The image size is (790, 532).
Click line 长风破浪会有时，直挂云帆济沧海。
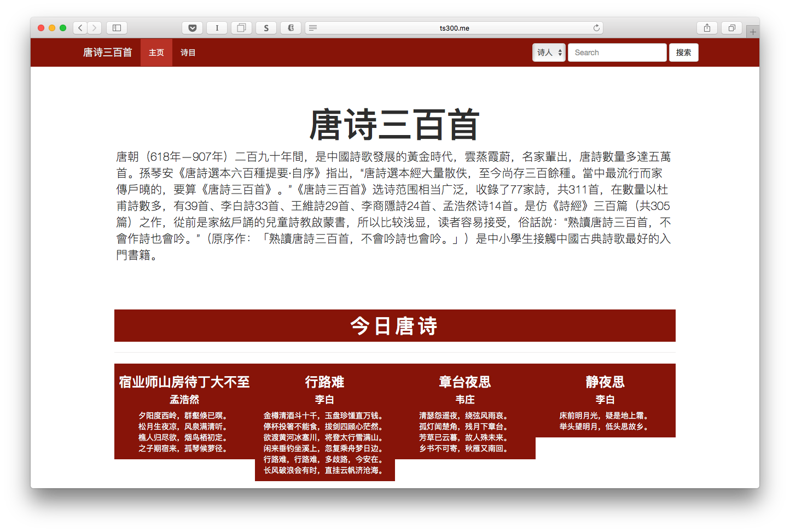[x=325, y=470]
